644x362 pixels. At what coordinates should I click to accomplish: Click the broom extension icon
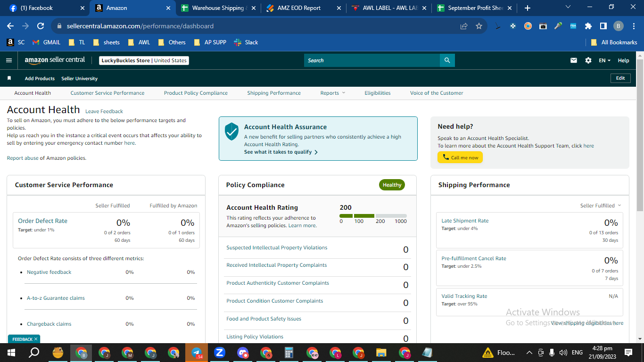(x=498, y=26)
